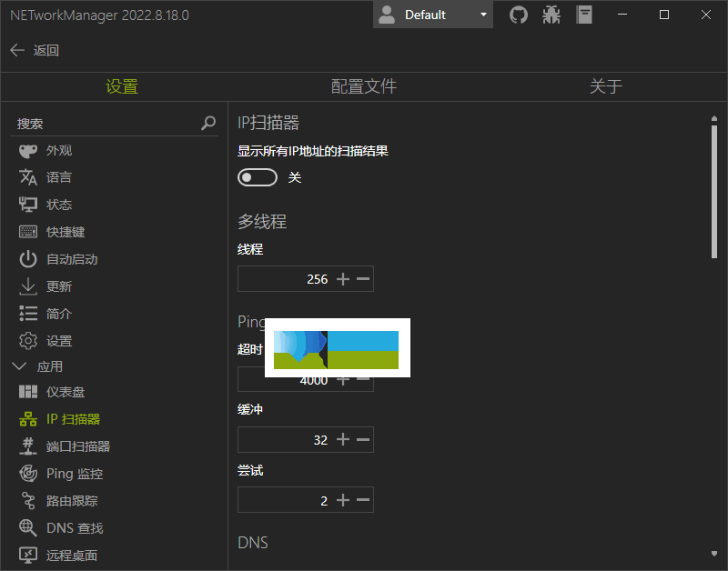Open the Default profile dropdown
Viewport: 728px width, 571px height.
433,15
